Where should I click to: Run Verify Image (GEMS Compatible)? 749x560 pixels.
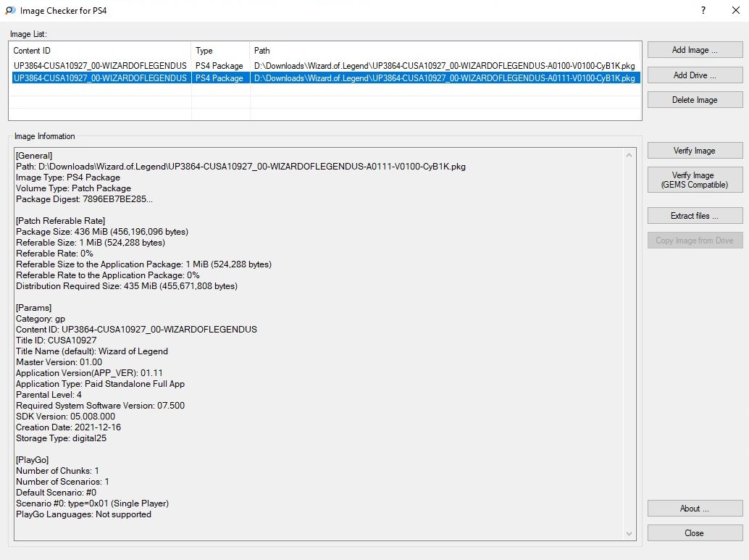pos(695,180)
